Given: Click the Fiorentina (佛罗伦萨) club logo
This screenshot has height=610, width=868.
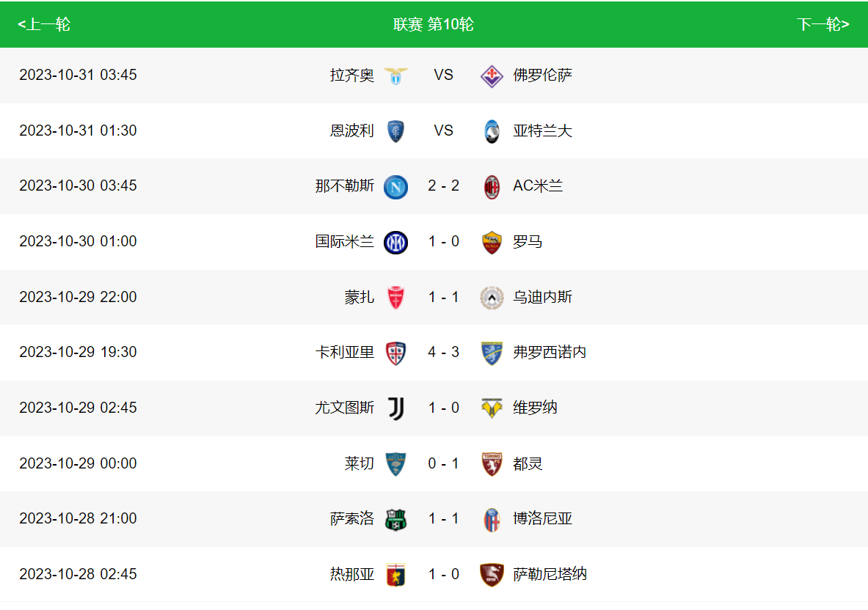Looking at the screenshot, I should coord(492,76).
